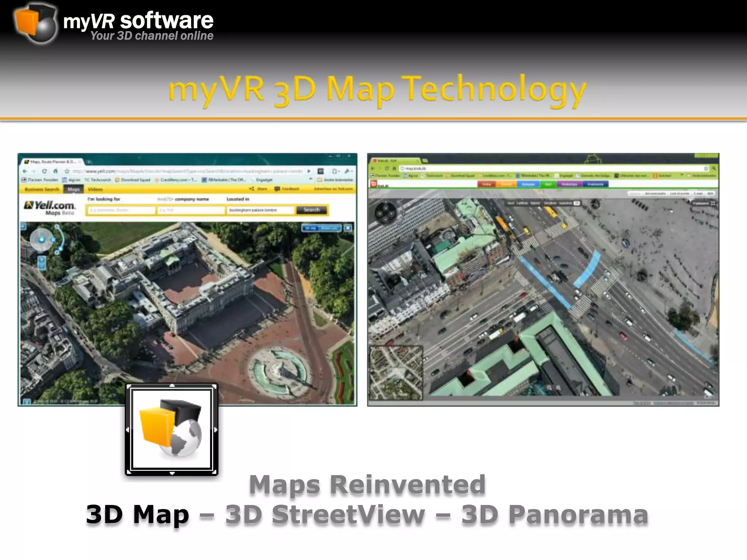Click the overview minimap on Danish map
This screenshot has width=747, height=560.
tap(396, 372)
